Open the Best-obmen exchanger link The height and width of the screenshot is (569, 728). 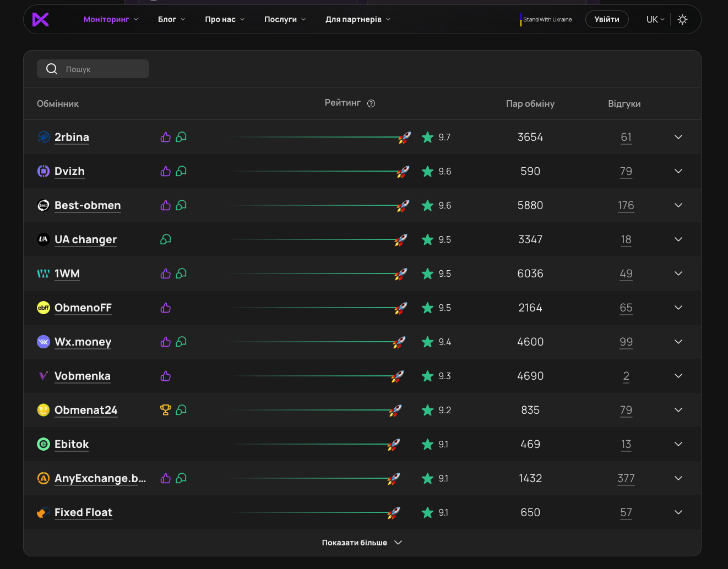click(88, 205)
